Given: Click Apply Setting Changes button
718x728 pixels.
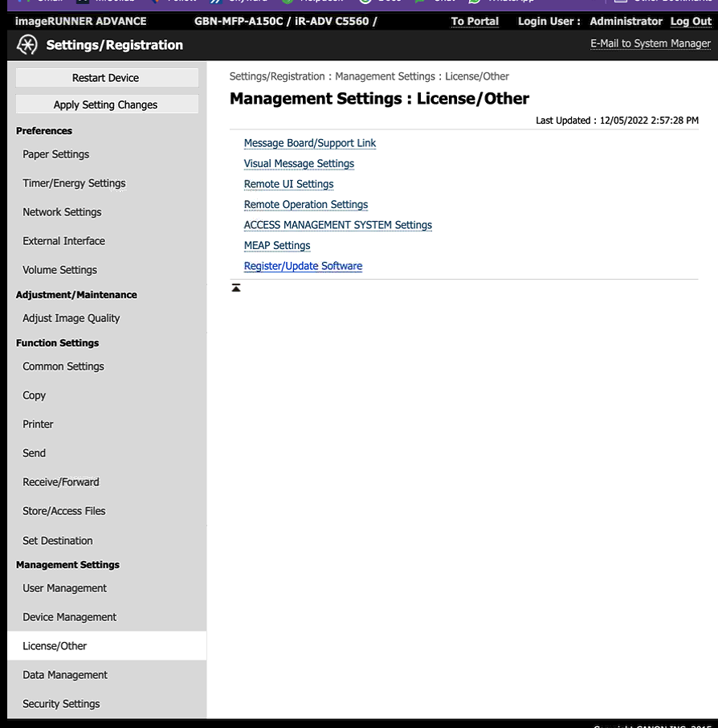Looking at the screenshot, I should point(107,104).
